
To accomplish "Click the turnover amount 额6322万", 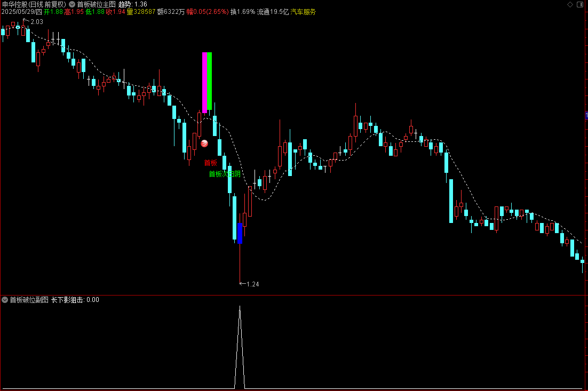I will pos(171,12).
